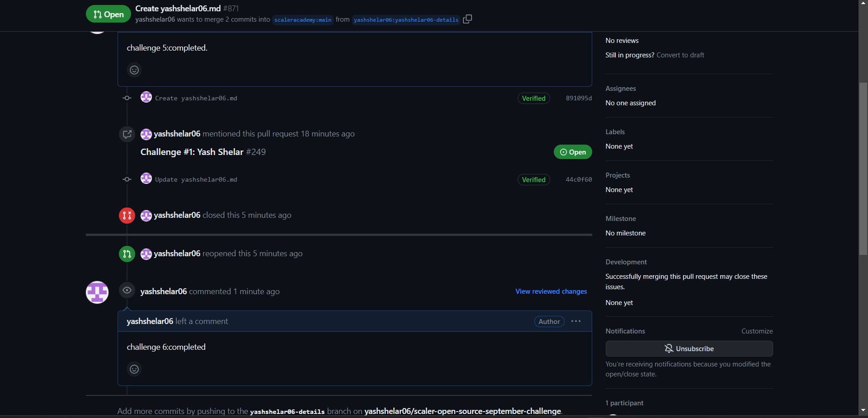View reviewed changes
The image size is (868, 418).
coord(551,291)
